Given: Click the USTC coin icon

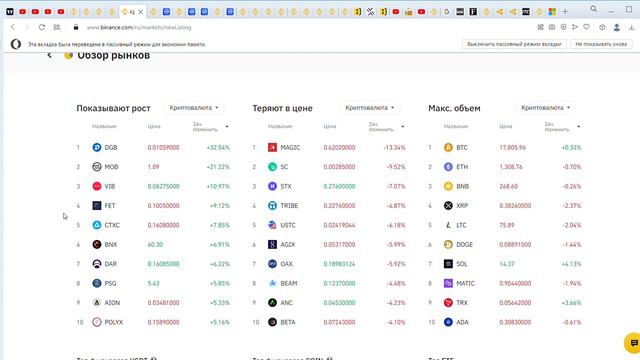Looking at the screenshot, I should (x=272, y=225).
